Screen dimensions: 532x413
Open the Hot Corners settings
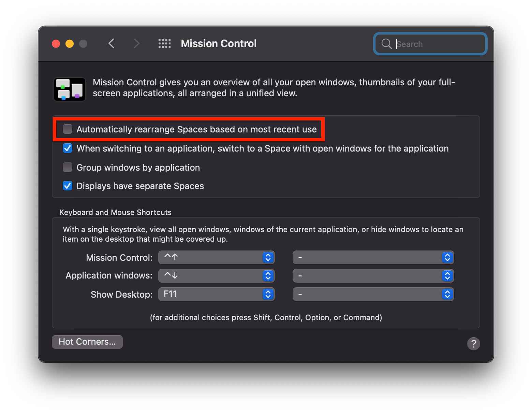pyautogui.click(x=87, y=342)
